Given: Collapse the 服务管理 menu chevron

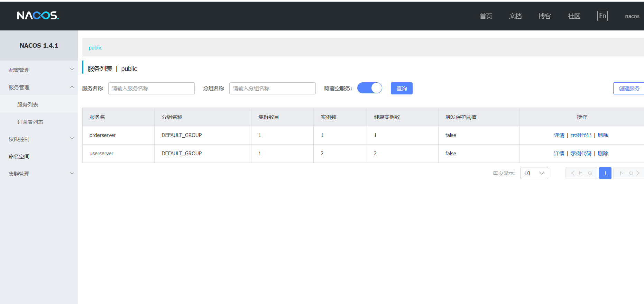Looking at the screenshot, I should click(x=72, y=87).
